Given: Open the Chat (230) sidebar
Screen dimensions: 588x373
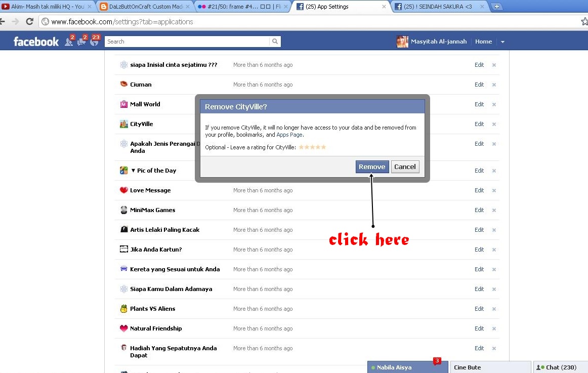Looking at the screenshot, I should pos(561,367).
